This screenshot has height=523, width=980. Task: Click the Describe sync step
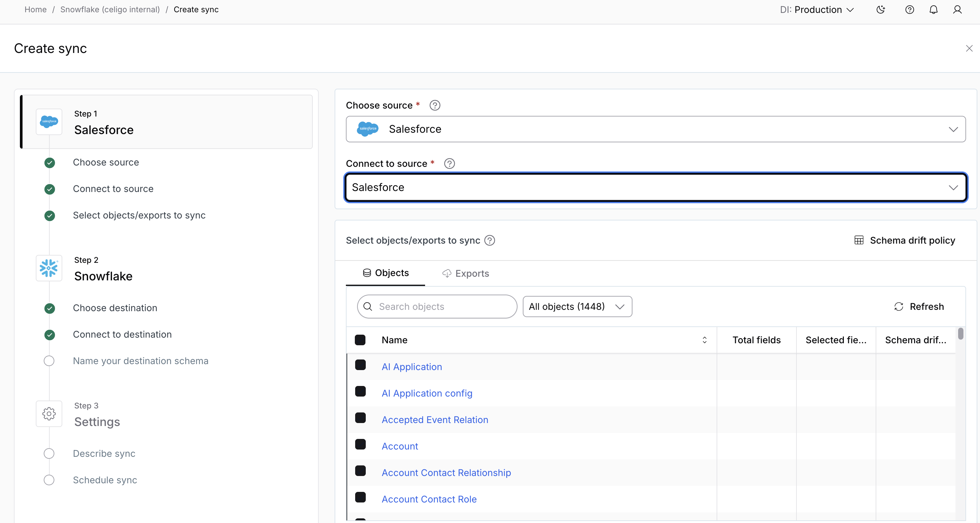click(104, 454)
